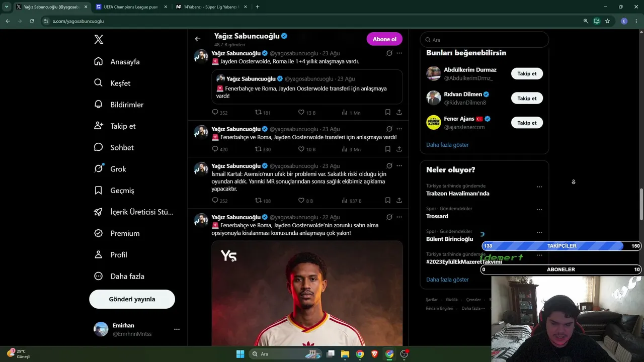Open a new browser tab
644x362 pixels.
258,7
